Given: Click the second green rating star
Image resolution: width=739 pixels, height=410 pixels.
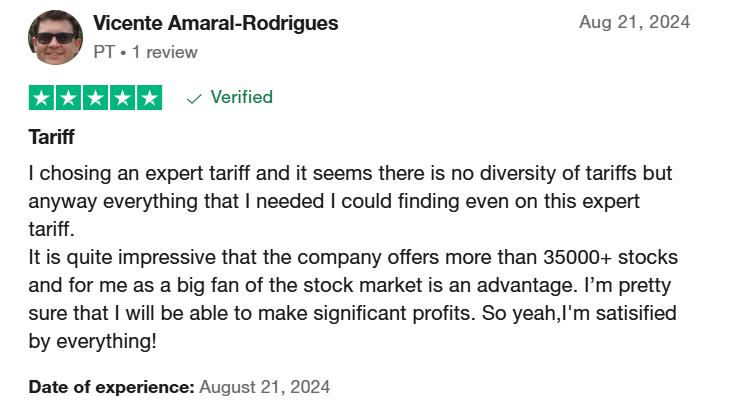Looking at the screenshot, I should point(68,98).
